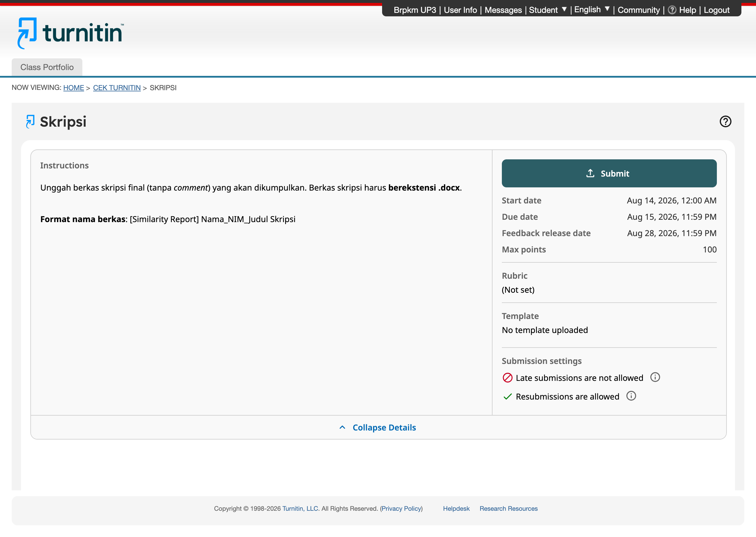Click the Logout link
The image size is (756, 537).
pyautogui.click(x=716, y=10)
